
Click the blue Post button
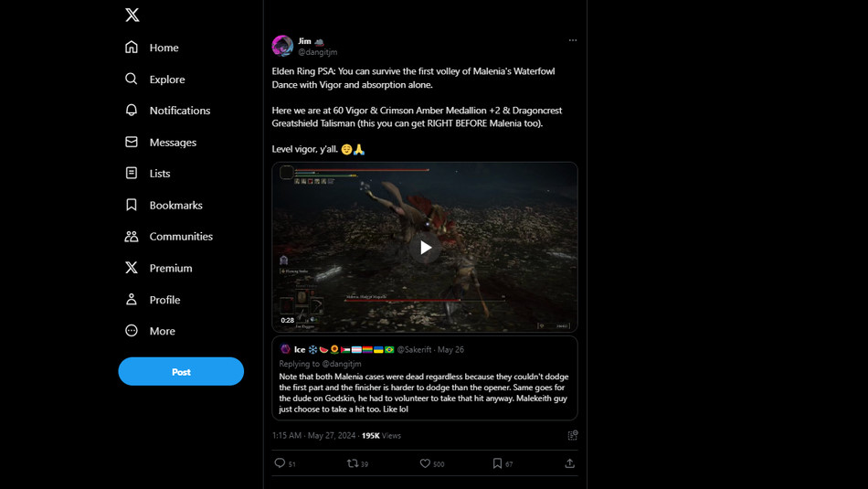tap(181, 372)
